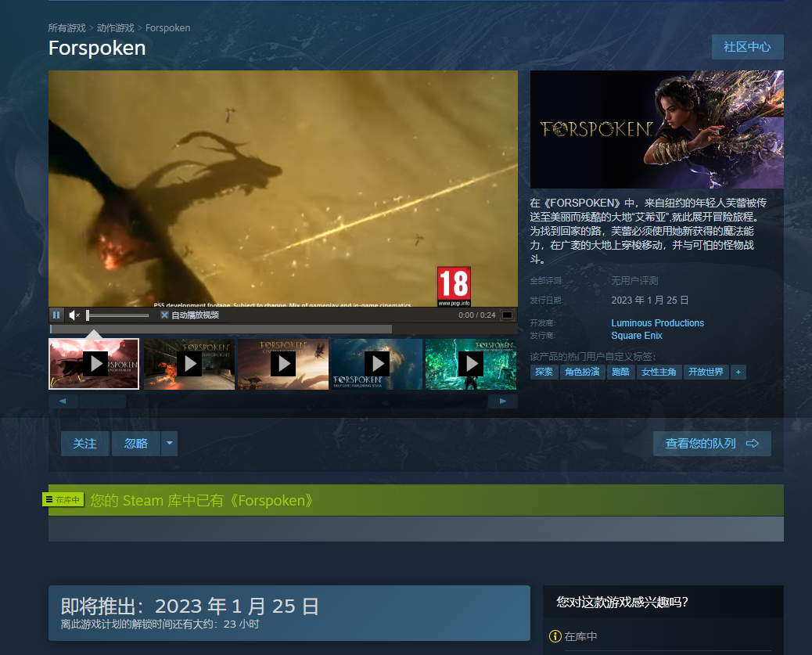Click the 0:00 / 0:24 video time readout
The width and height of the screenshot is (812, 655).
[x=477, y=315]
